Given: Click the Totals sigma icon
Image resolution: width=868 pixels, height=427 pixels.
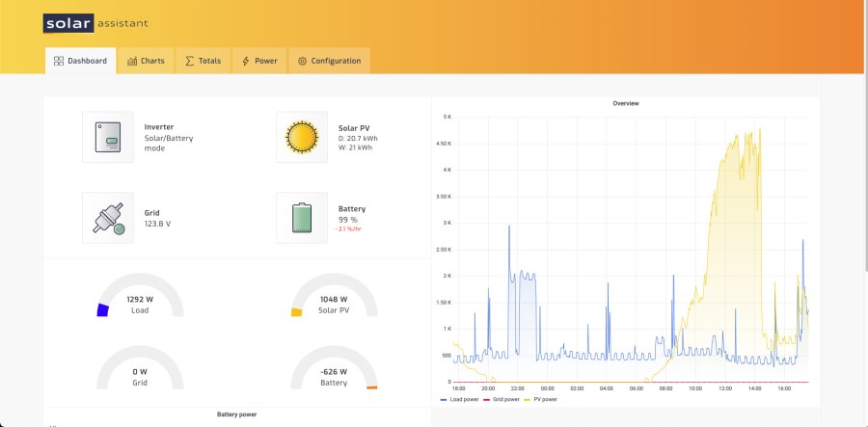Looking at the screenshot, I should pos(189,61).
